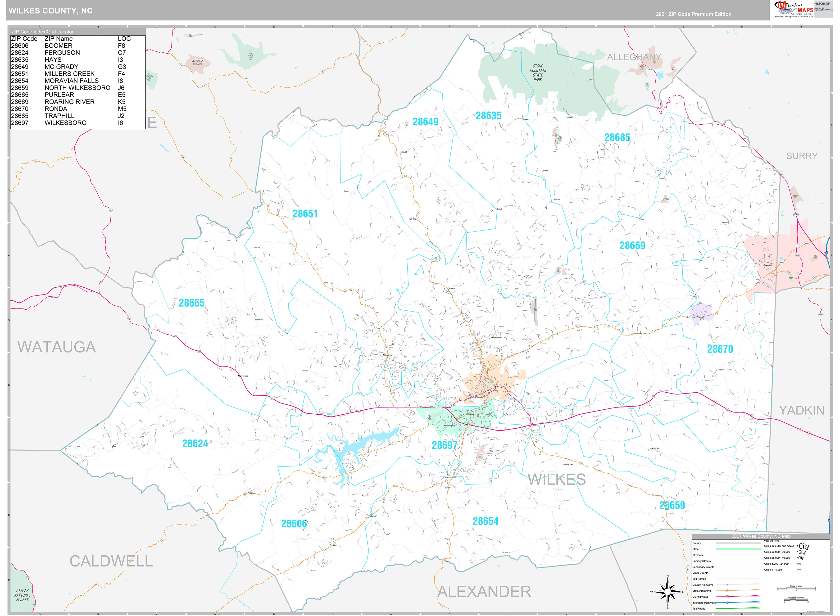Click the 28697 ZIP label on the map
This screenshot has width=840, height=616.
445,445
